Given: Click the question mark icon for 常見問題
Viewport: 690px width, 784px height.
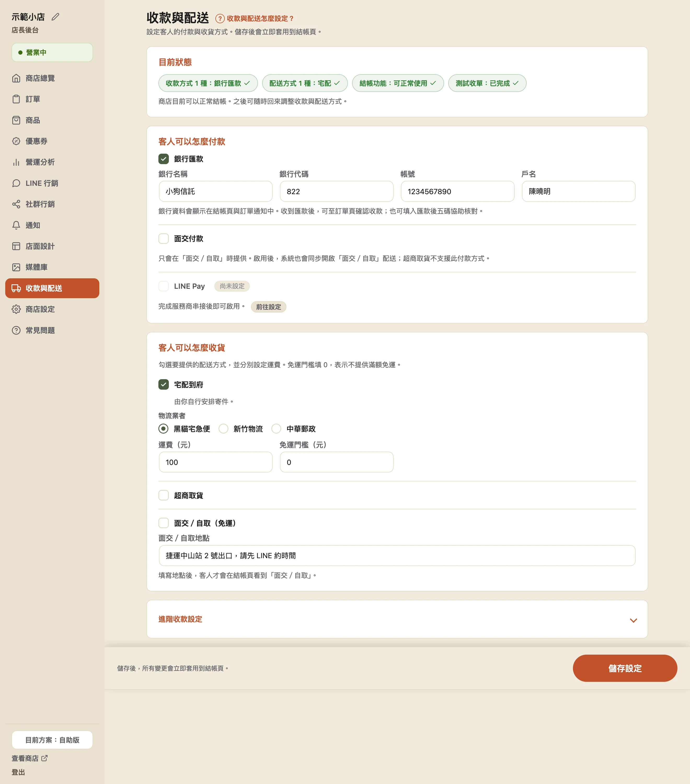Looking at the screenshot, I should click(16, 330).
